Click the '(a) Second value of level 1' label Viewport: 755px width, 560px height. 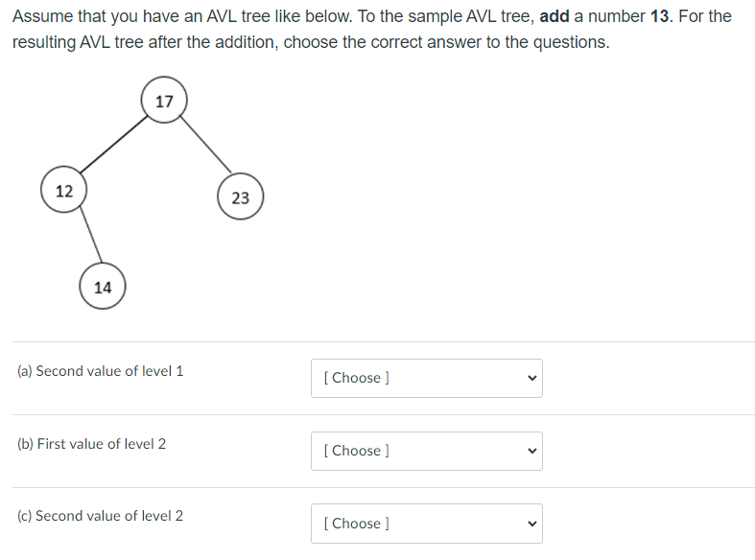100,371
